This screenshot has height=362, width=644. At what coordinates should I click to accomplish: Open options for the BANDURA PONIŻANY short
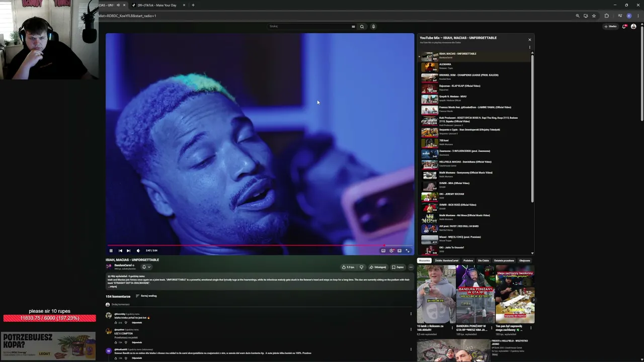coord(491,328)
